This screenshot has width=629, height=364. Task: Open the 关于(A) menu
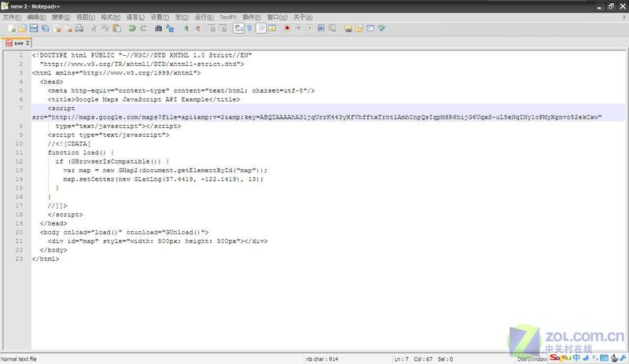(x=303, y=17)
